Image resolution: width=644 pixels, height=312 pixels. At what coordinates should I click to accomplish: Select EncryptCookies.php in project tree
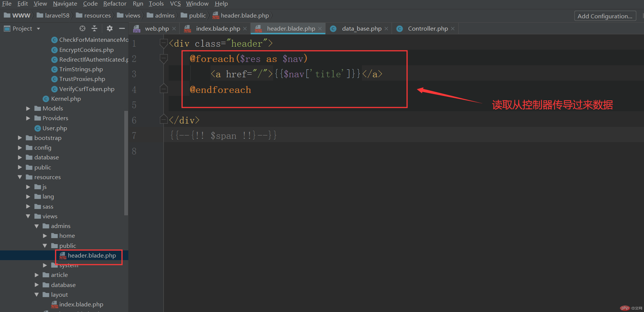[82, 50]
